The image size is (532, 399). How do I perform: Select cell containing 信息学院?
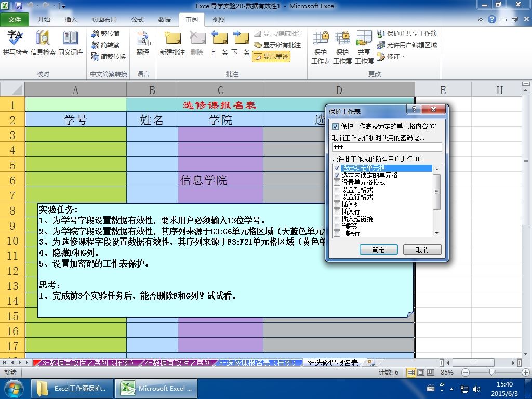[x=220, y=179]
